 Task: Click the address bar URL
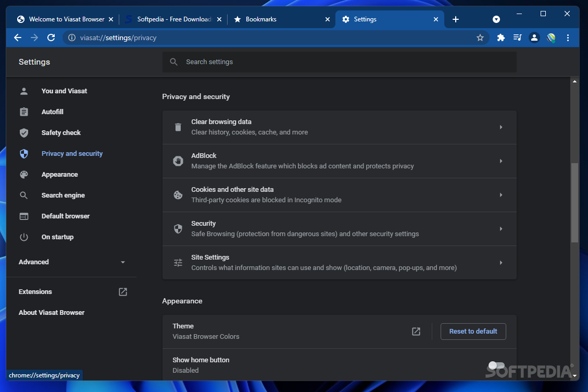[118, 38]
